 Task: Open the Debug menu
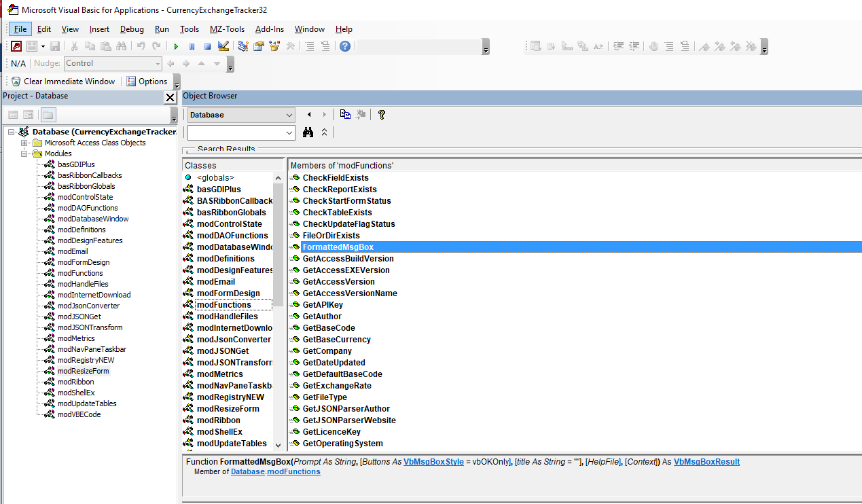pyautogui.click(x=132, y=29)
